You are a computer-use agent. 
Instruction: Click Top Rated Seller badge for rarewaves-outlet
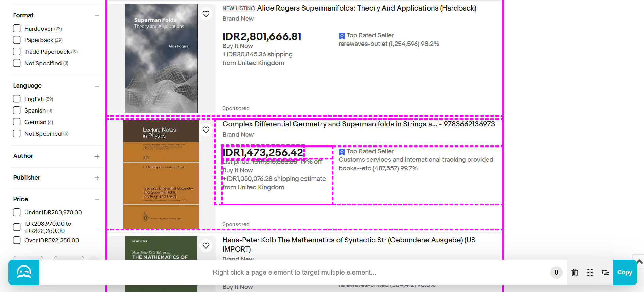(366, 35)
